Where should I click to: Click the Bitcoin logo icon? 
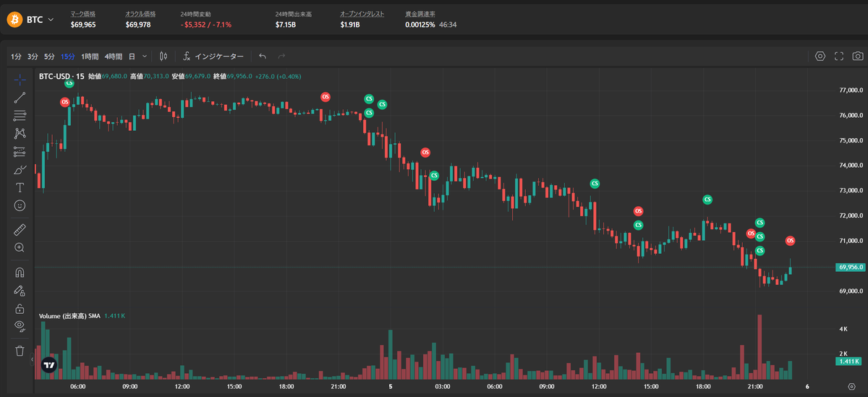[x=14, y=20]
